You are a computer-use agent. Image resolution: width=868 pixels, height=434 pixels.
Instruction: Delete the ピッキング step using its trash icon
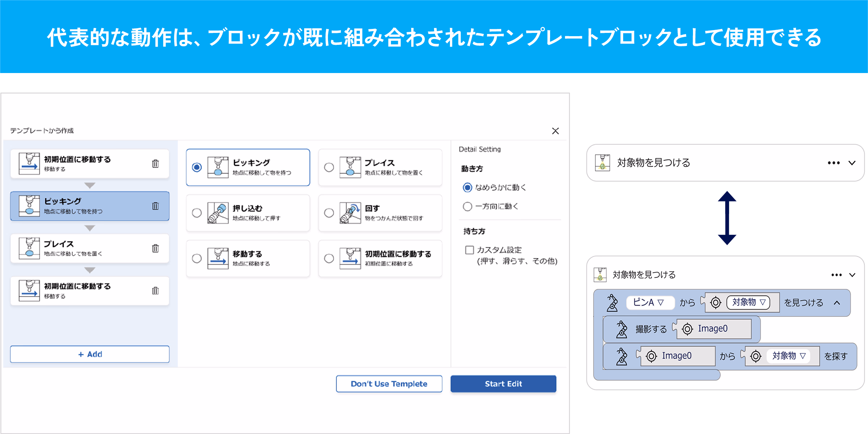156,205
